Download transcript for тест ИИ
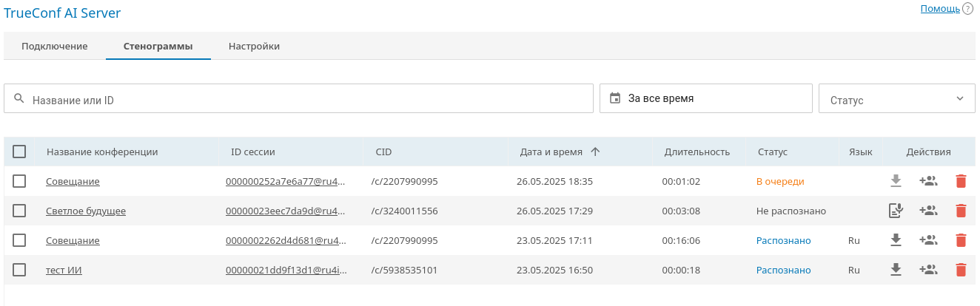 click(896, 269)
